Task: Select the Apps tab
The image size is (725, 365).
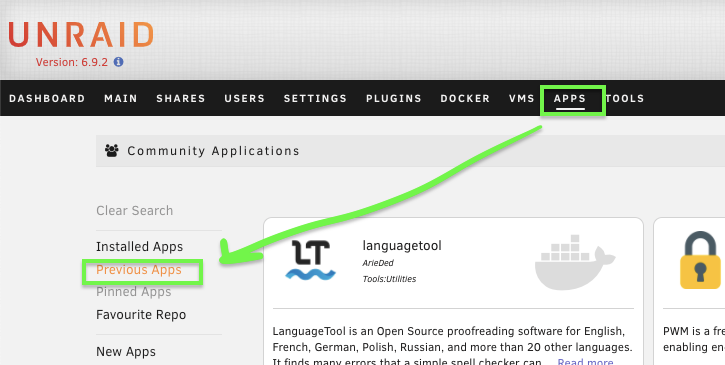Action: (570, 99)
